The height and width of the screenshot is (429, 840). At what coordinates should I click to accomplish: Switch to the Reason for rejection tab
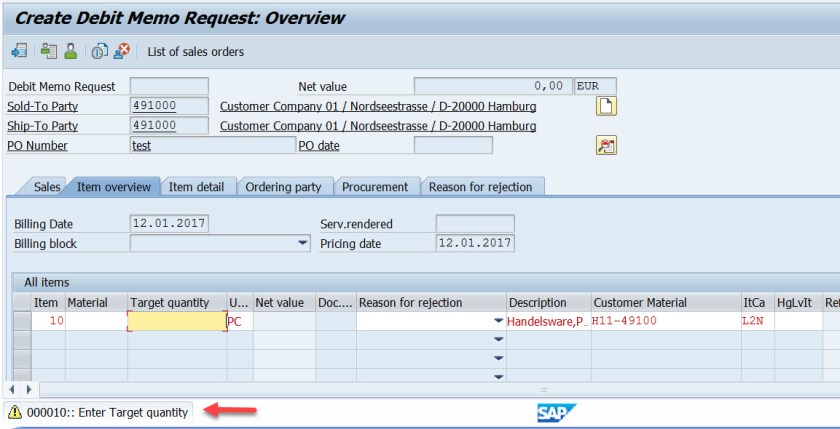481,187
